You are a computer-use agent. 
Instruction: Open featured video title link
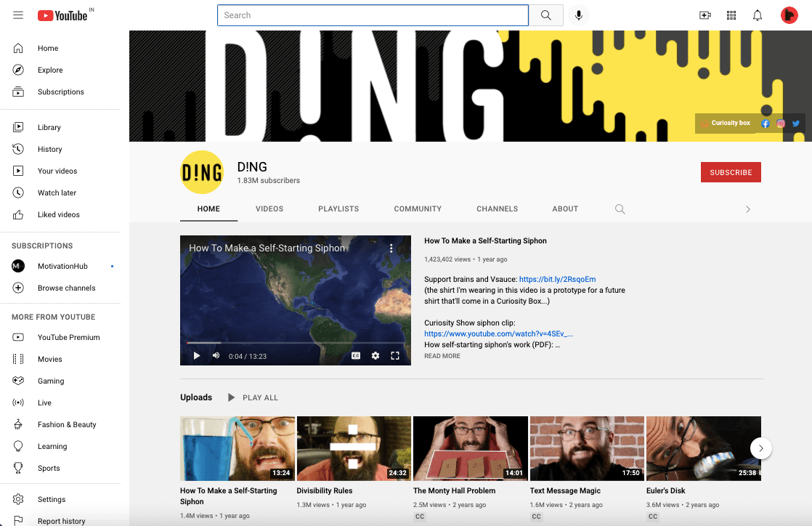485,241
